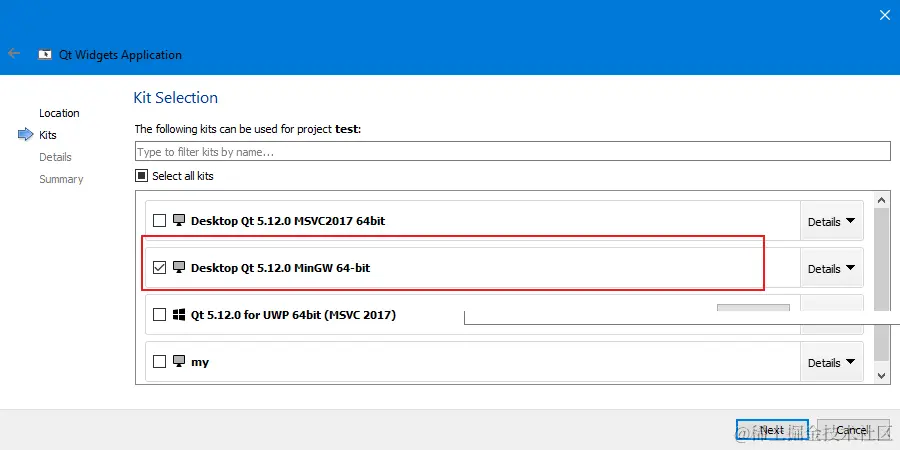Click the Qt Widgets Application title icon

tap(45, 55)
